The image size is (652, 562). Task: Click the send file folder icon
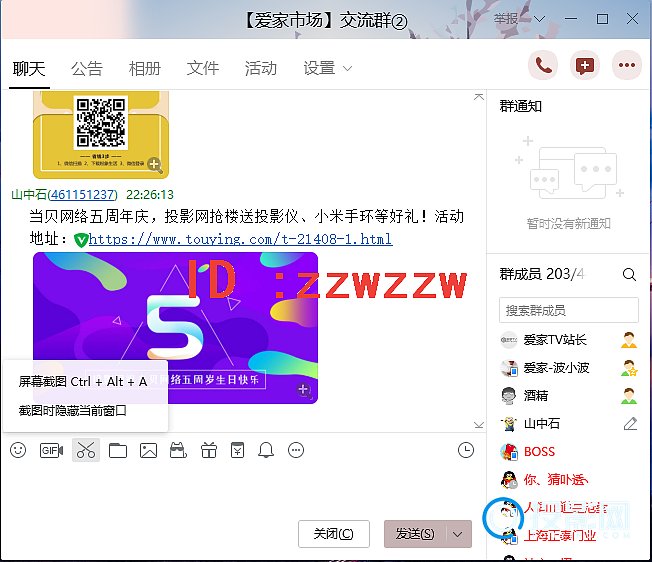coord(118,450)
